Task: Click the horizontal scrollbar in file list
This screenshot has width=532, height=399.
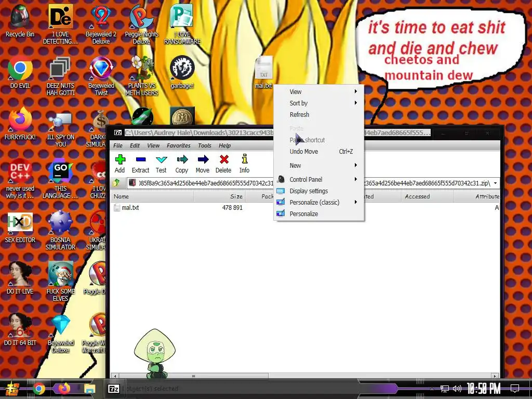Action: pyautogui.click(x=193, y=376)
